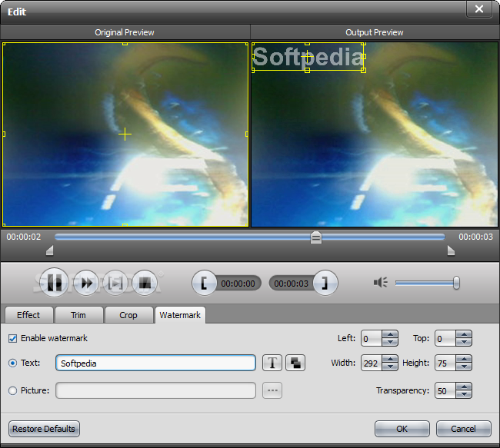This screenshot has width=500, height=448.
Task: Decrease the Left value
Action: (390, 342)
